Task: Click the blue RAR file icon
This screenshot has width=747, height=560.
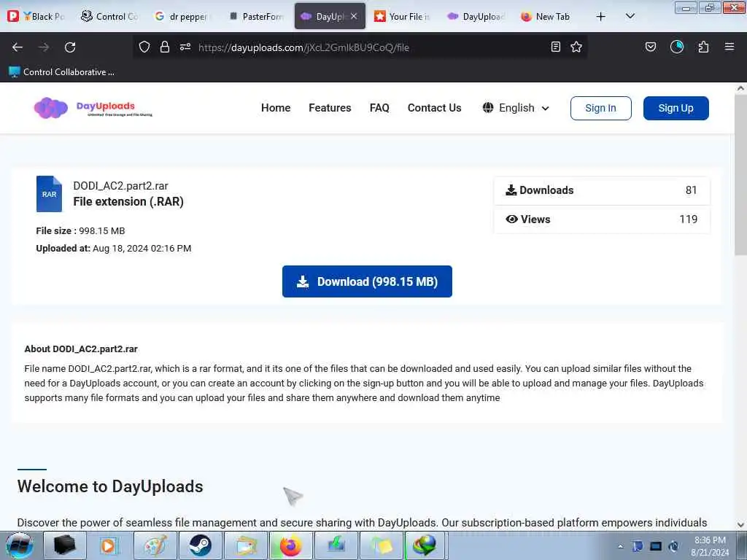Action: 49,194
